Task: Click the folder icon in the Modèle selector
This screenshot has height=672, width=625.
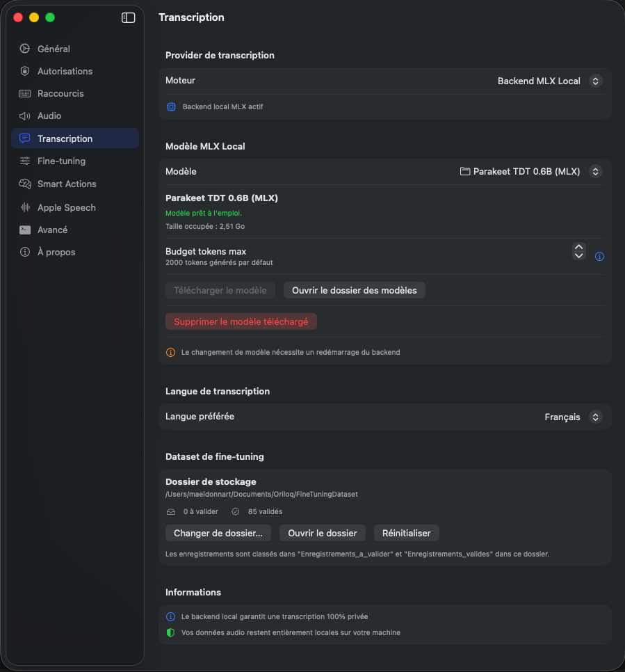Action: point(466,171)
